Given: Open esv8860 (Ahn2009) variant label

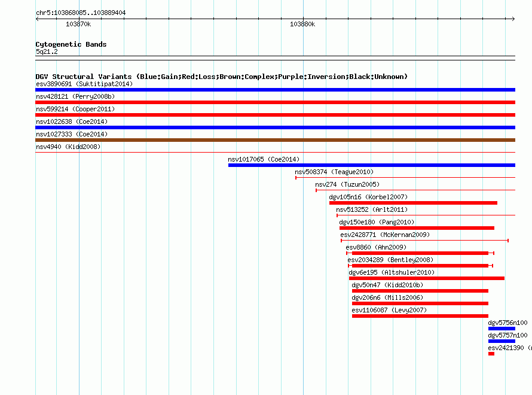Looking at the screenshot, I should (376, 247).
